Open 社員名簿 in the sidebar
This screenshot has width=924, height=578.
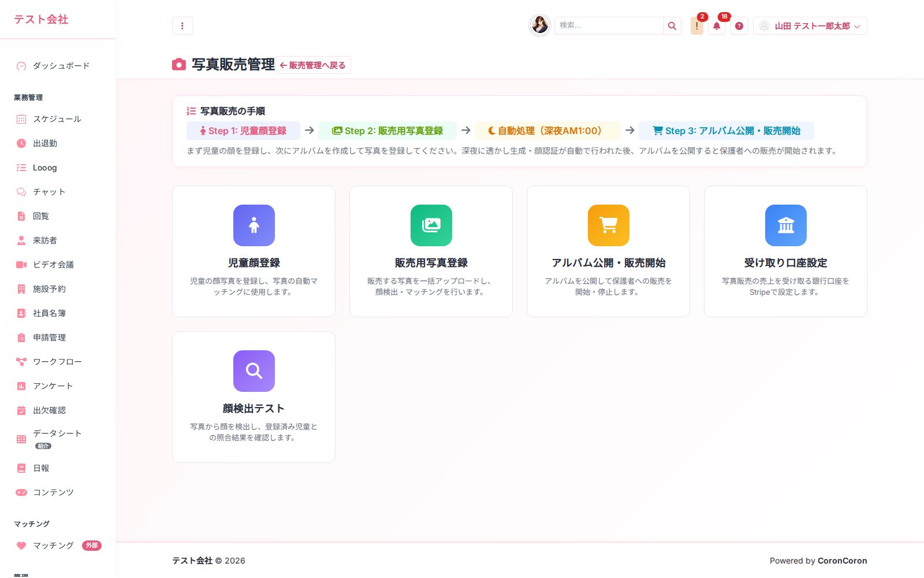click(x=58, y=313)
